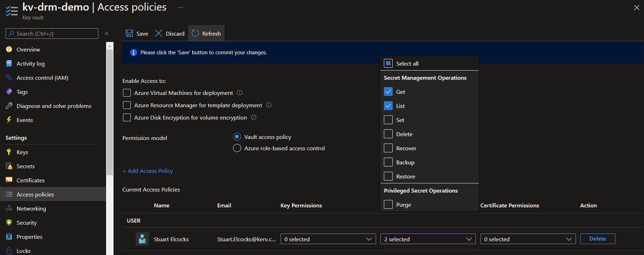Click the Tags icon
644x255 pixels.
pos(9,92)
